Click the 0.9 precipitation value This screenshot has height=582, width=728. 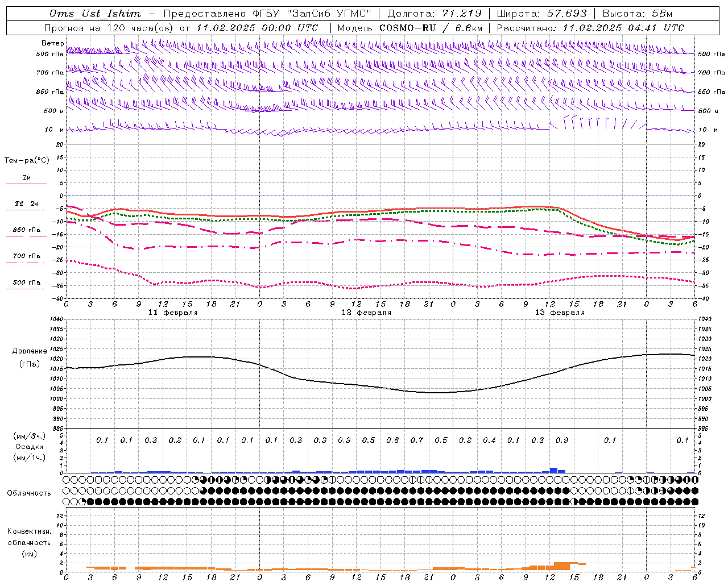[x=561, y=440]
